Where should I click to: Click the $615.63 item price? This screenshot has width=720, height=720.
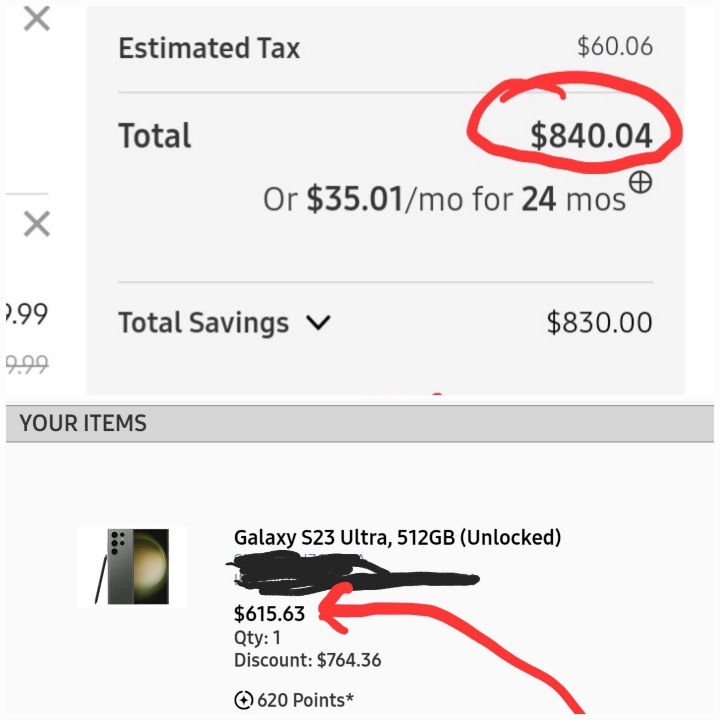270,614
